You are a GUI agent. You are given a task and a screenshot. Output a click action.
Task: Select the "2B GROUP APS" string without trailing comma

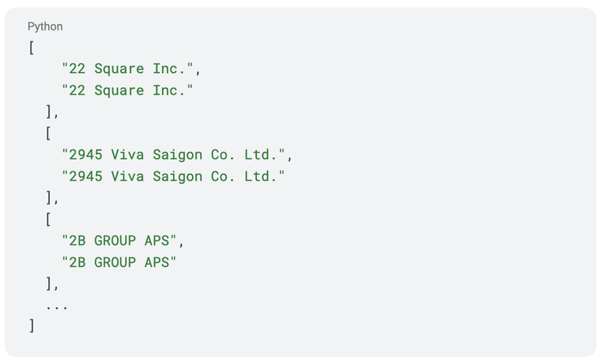click(119, 261)
